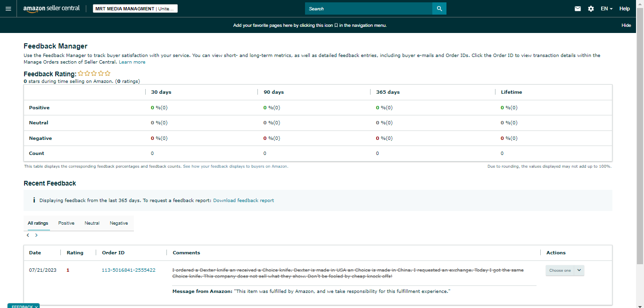Open MRT MEDIA MANAGMENT account switcher
Image resolution: width=644 pixels, height=308 pixels.
pyautogui.click(x=135, y=8)
